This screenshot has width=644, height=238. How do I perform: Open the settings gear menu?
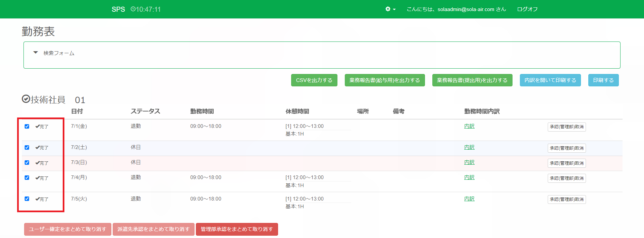388,9
